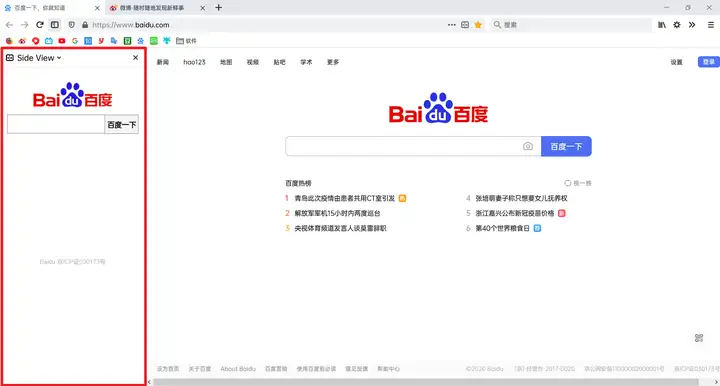Close the 百度一下 browser tab

(x=97, y=8)
